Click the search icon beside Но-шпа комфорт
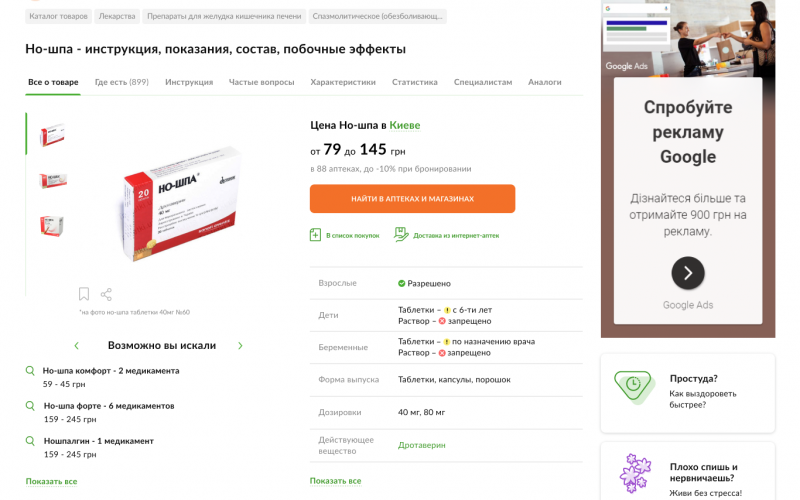The width and height of the screenshot is (800, 500). 30,370
